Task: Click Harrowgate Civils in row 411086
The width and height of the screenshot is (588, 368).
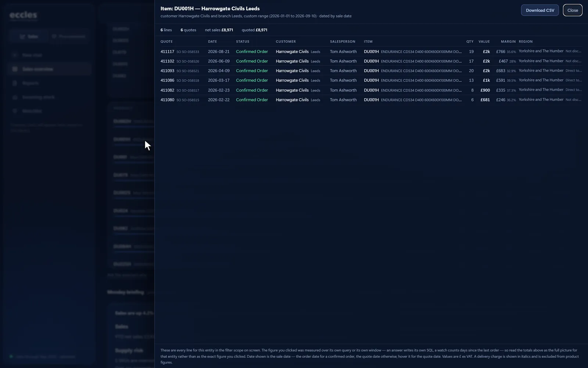Action: click(292, 80)
